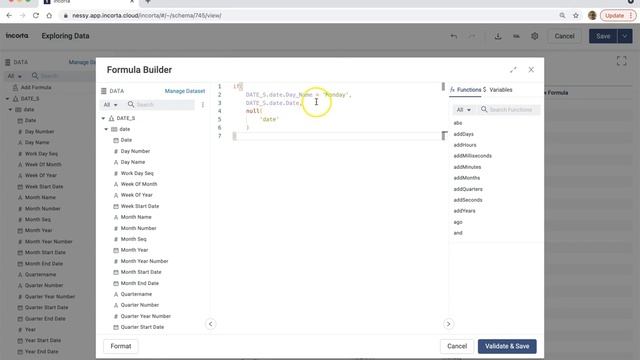Click Add Formula in background data panel
This screenshot has width=640, height=360.
36,87
